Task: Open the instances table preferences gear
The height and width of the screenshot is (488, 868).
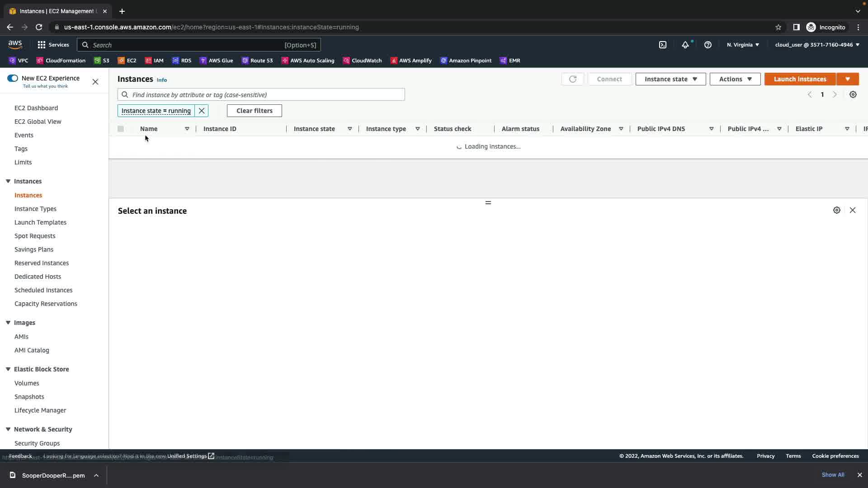Action: (853, 94)
